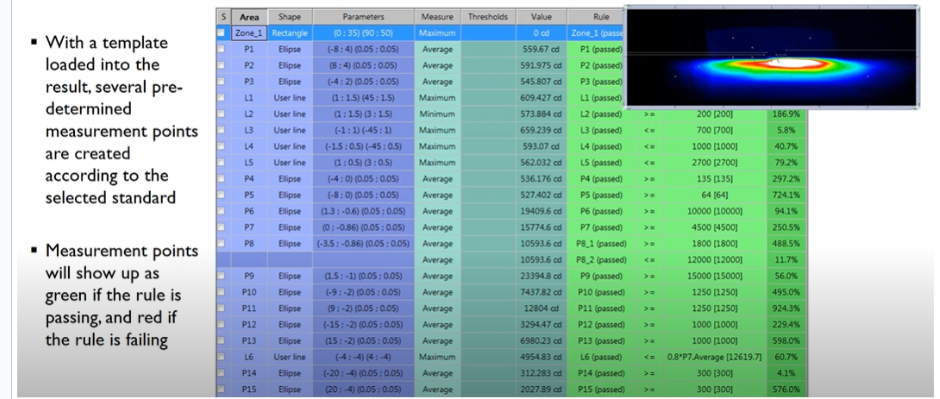Tick the checkbox for the P1 row
The height and width of the screenshot is (399, 940).
[x=222, y=50]
